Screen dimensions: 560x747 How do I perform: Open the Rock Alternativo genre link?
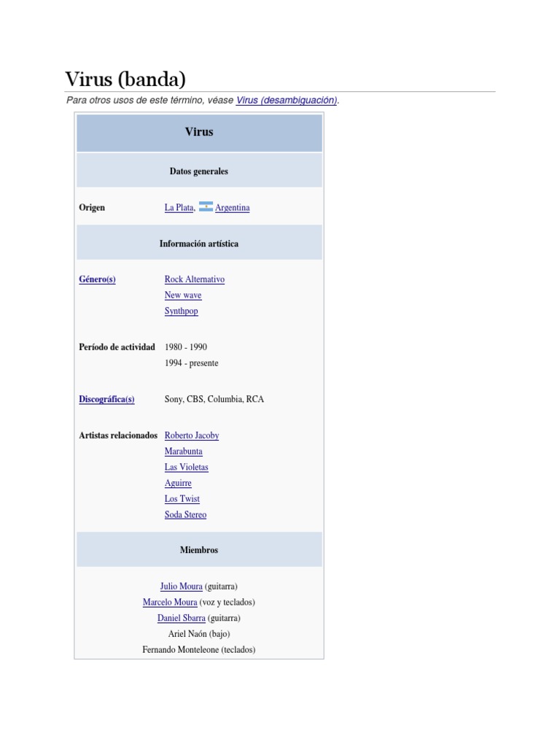coord(195,279)
